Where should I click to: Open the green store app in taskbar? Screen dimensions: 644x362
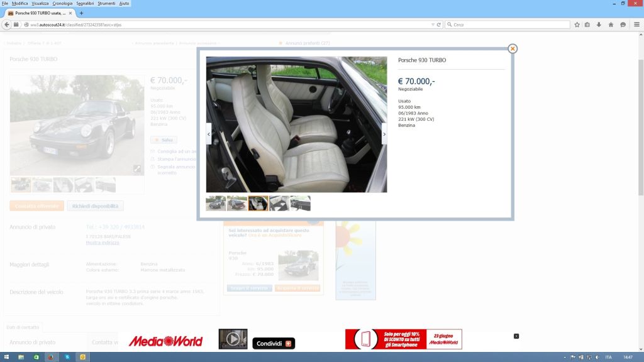tap(36, 357)
